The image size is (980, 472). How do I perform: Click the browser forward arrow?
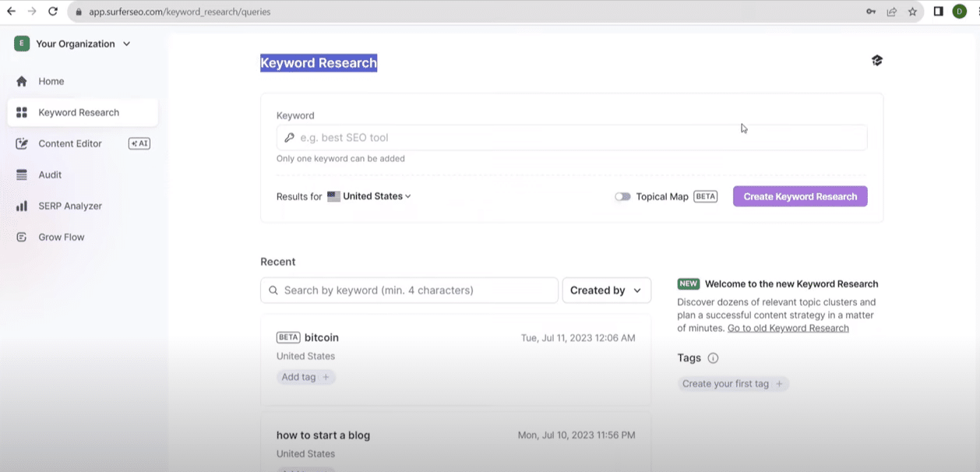(x=32, y=12)
